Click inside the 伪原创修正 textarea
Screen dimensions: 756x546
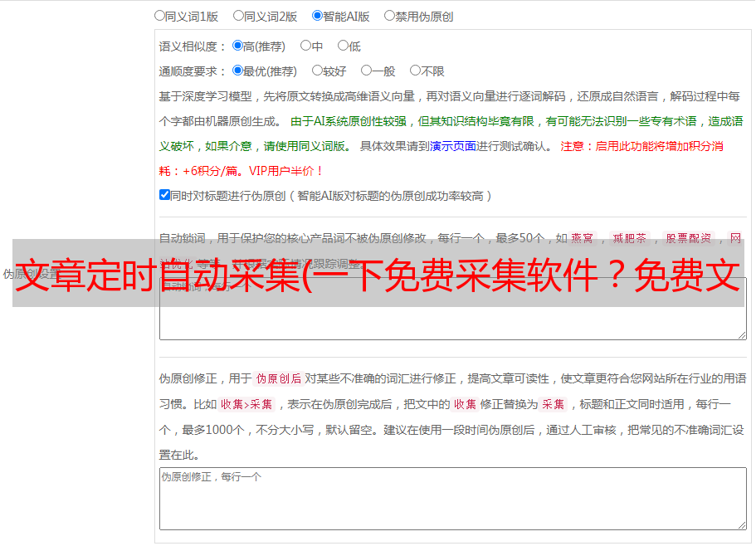[x=453, y=499]
